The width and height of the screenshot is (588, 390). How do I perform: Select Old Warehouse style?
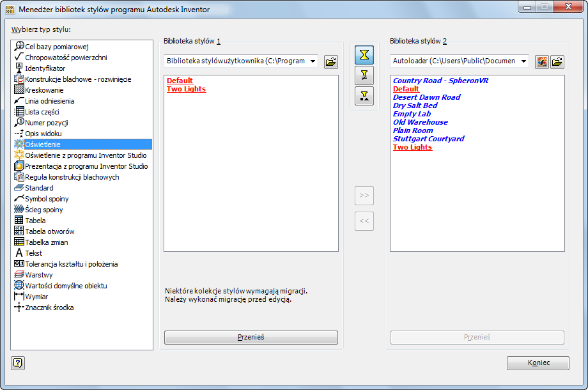click(x=421, y=122)
